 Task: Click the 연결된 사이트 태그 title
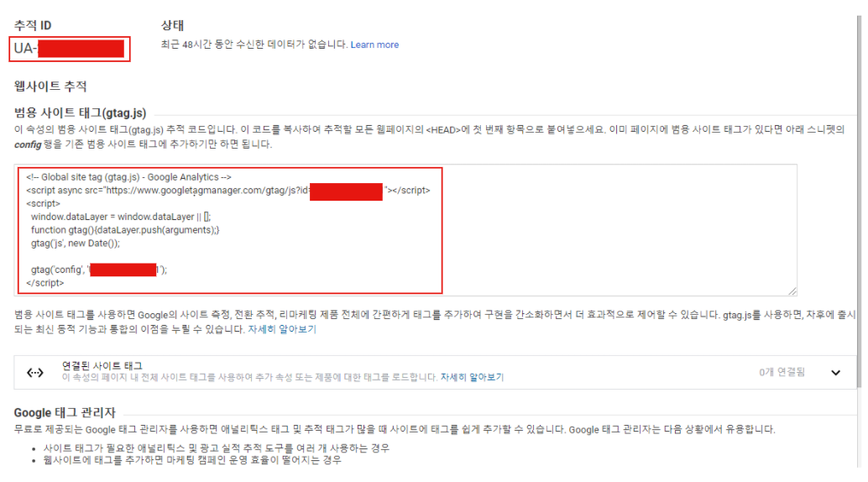coord(102,365)
